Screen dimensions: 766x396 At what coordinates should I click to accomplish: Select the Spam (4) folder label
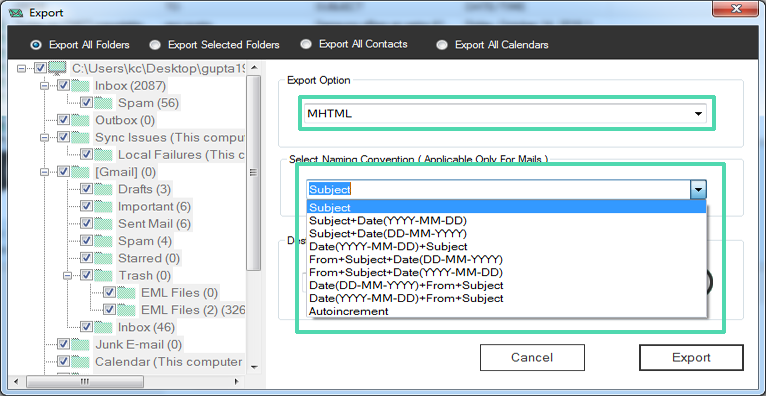click(145, 241)
